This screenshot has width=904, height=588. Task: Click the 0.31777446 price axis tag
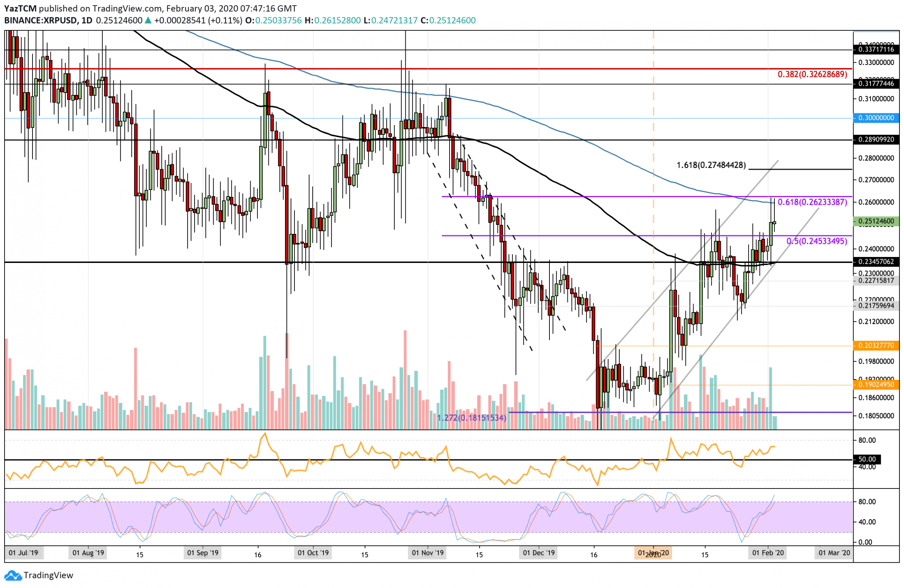tap(876, 84)
